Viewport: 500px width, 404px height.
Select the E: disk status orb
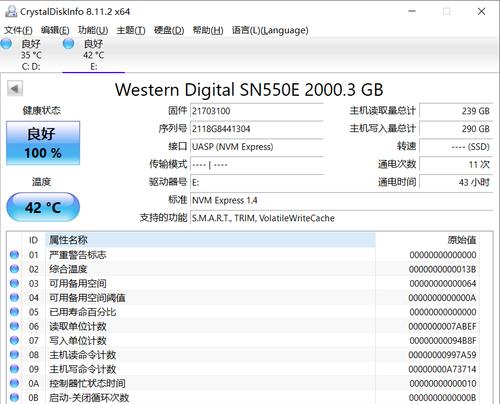69,44
